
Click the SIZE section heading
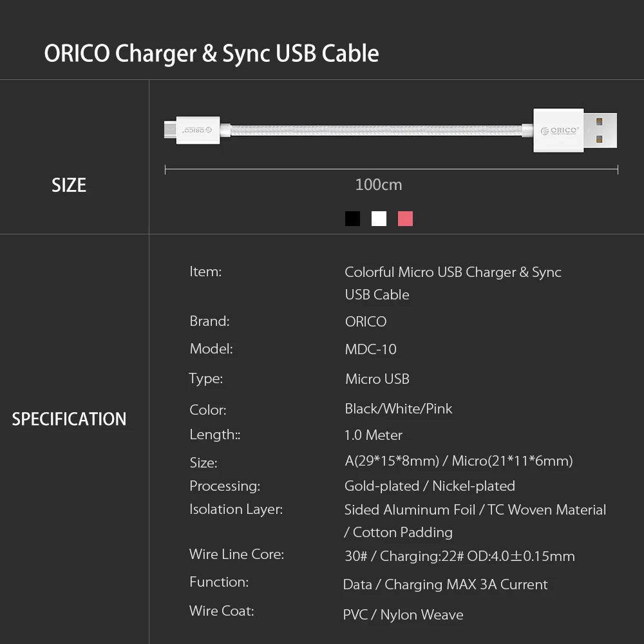coord(69,185)
